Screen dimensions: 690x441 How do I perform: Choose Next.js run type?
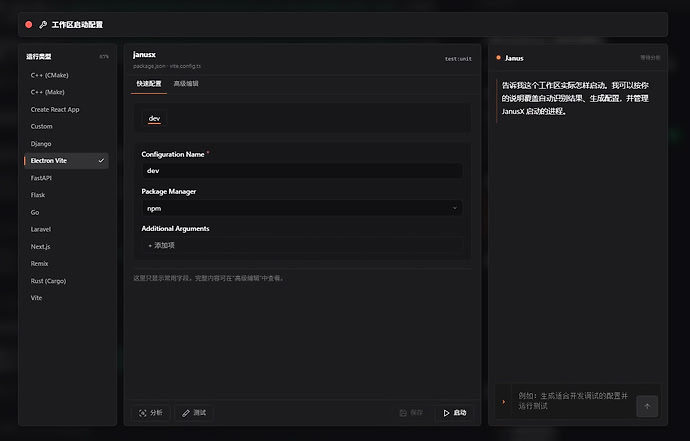pyautogui.click(x=66, y=246)
